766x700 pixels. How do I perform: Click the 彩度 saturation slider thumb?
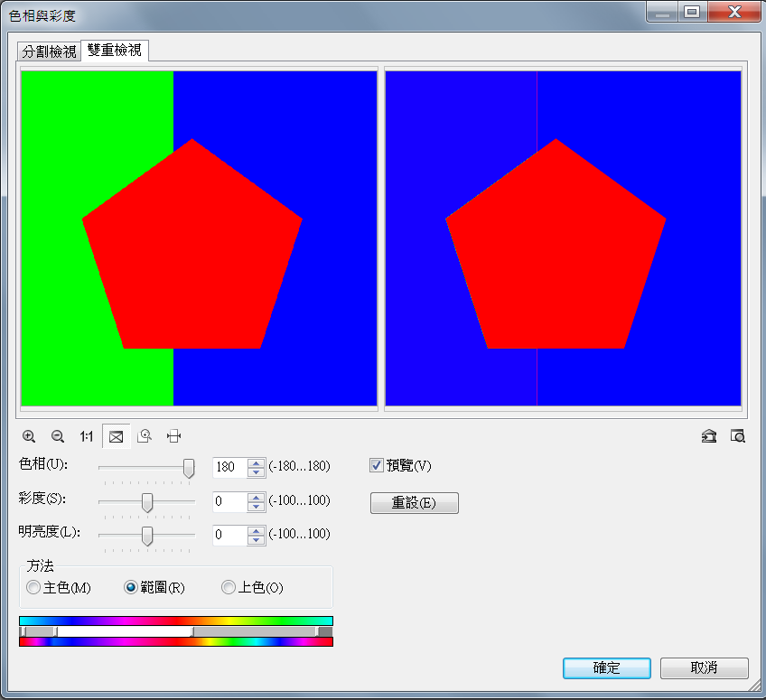pyautogui.click(x=147, y=502)
